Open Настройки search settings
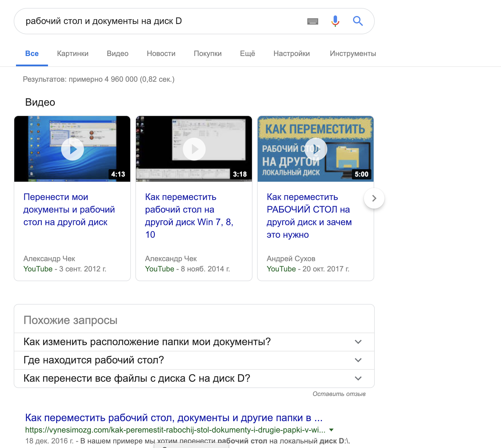 292,54
